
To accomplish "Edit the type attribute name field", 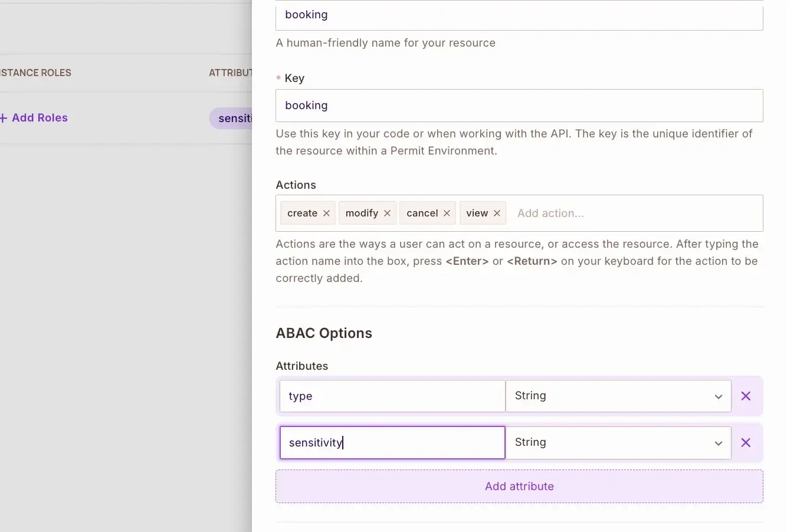I will pos(392,396).
